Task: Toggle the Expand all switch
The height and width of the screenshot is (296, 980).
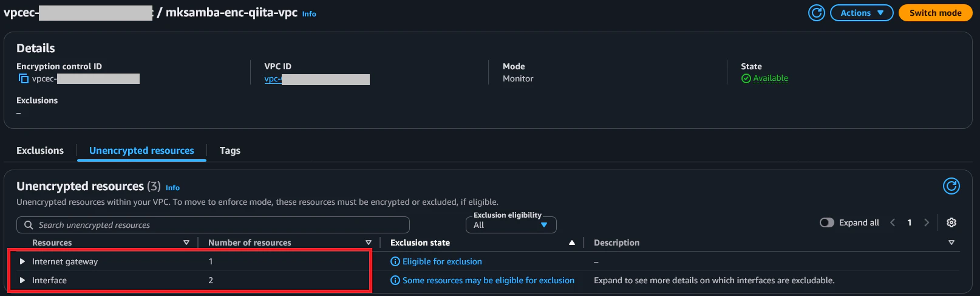Action: tap(827, 222)
